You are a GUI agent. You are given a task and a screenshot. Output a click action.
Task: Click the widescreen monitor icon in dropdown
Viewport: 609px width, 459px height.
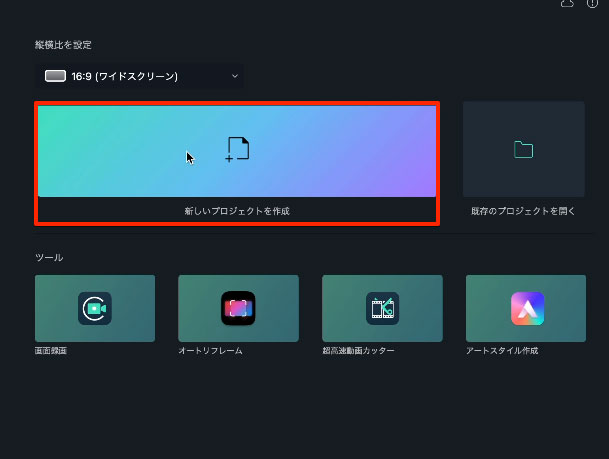(55, 76)
